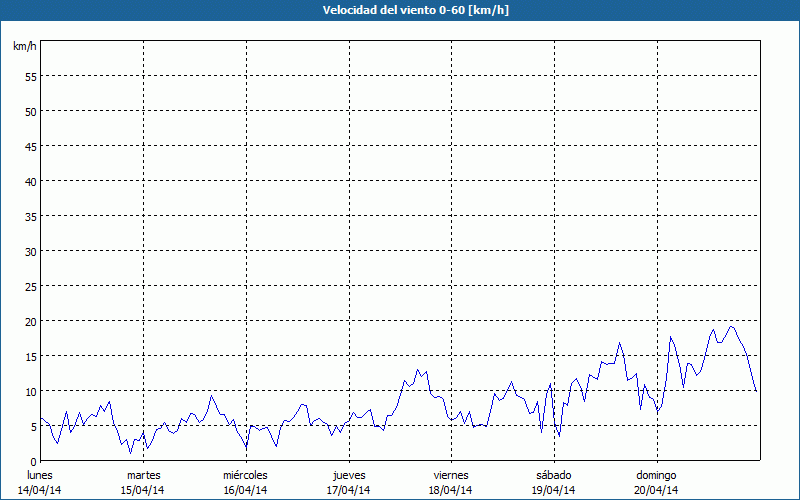This screenshot has height=500, width=800.
Task: Choose the "sábado" day label
Action: click(x=554, y=475)
